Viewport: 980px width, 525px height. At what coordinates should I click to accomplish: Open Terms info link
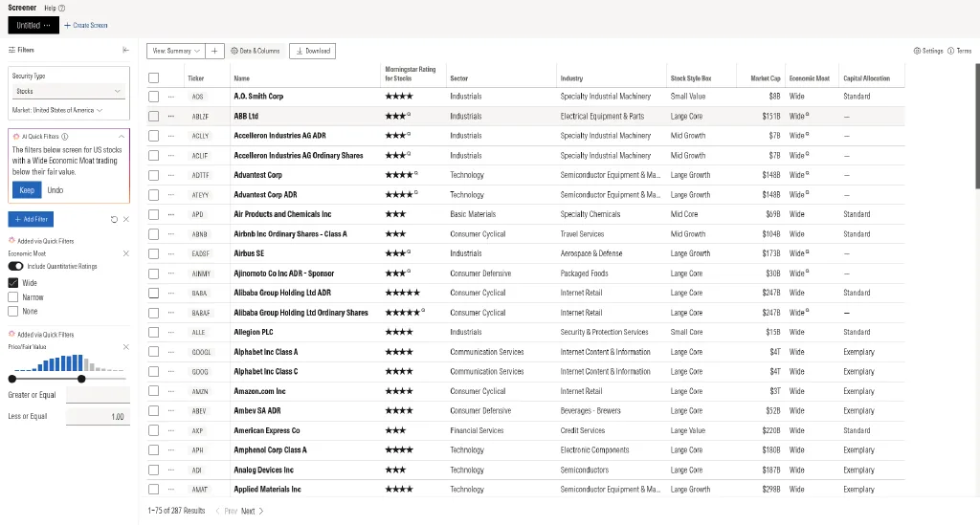click(959, 52)
